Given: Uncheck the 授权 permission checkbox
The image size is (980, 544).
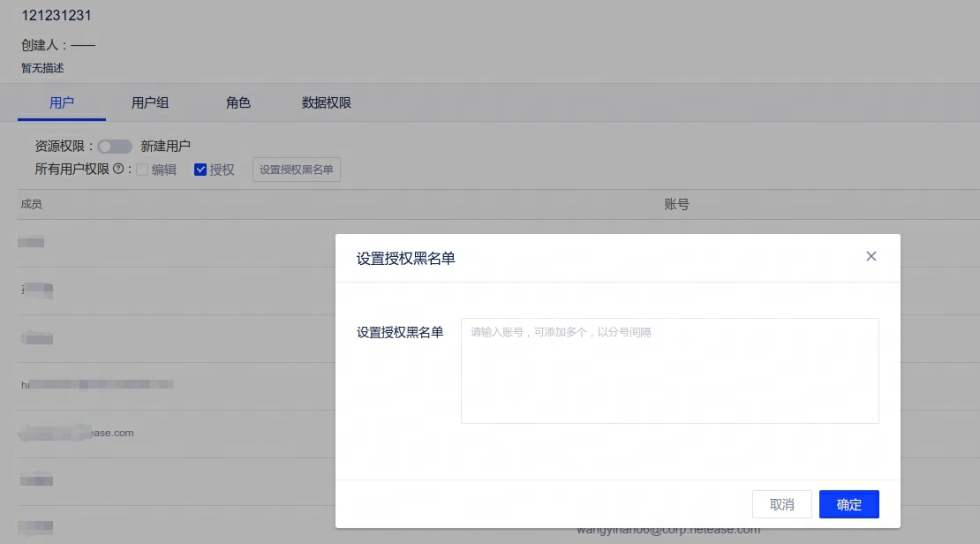Looking at the screenshot, I should tap(200, 170).
